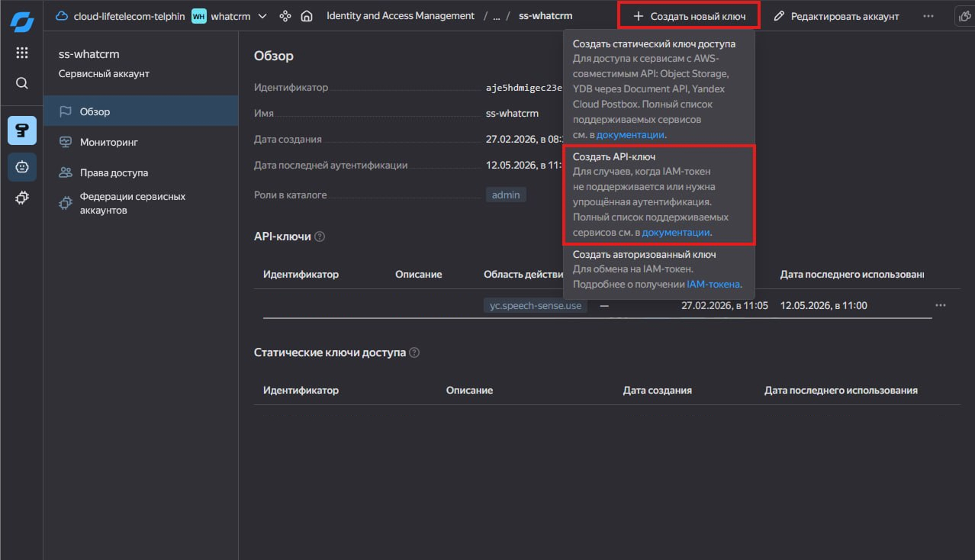This screenshot has width=975, height=560.
Task: Click Дата создания header in static keys table
Action: coord(658,391)
